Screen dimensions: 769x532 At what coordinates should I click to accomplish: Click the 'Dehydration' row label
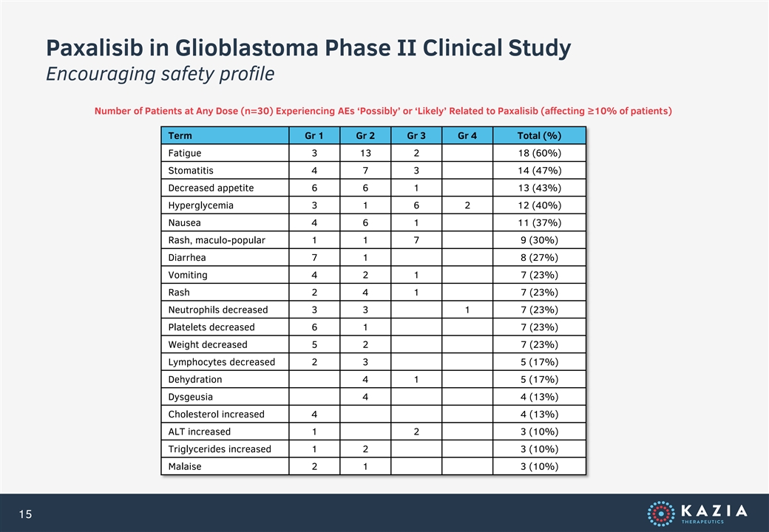click(195, 380)
